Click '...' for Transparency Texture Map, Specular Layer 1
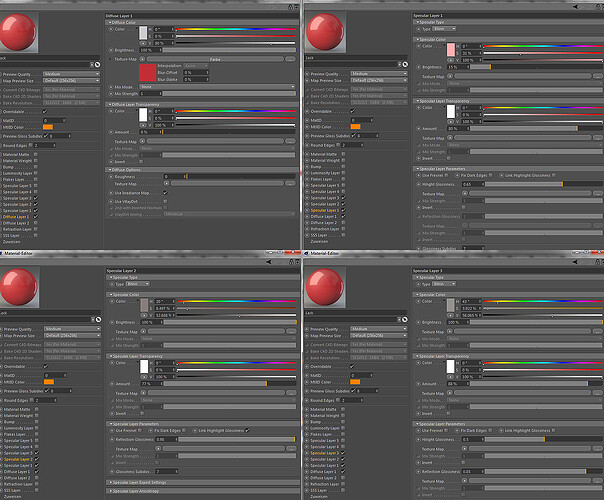The width and height of the screenshot is (604, 500). 598,138
